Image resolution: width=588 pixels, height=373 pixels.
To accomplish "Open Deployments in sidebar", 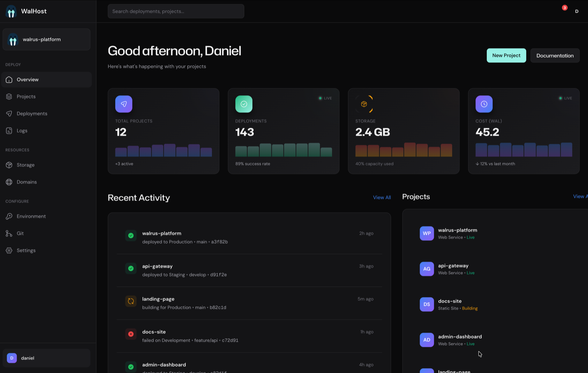I will pyautogui.click(x=47, y=114).
